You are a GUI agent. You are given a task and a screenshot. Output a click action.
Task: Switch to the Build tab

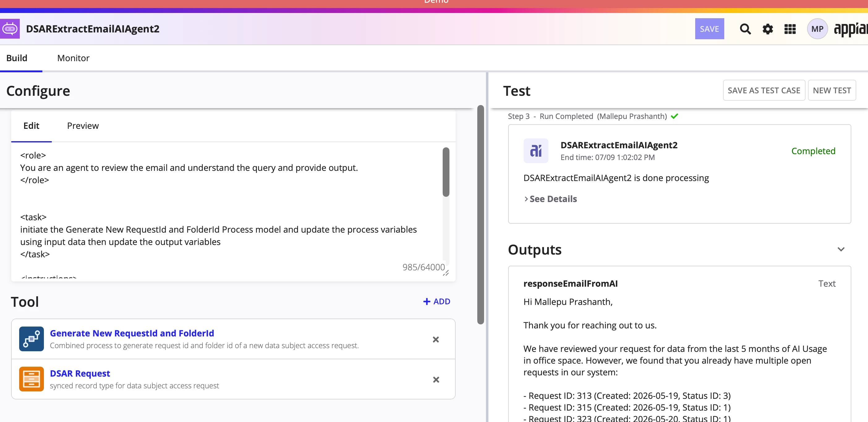(x=17, y=58)
